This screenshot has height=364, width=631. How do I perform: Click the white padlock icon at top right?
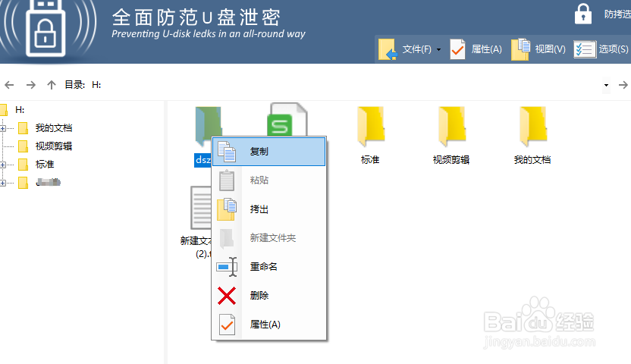(x=582, y=14)
